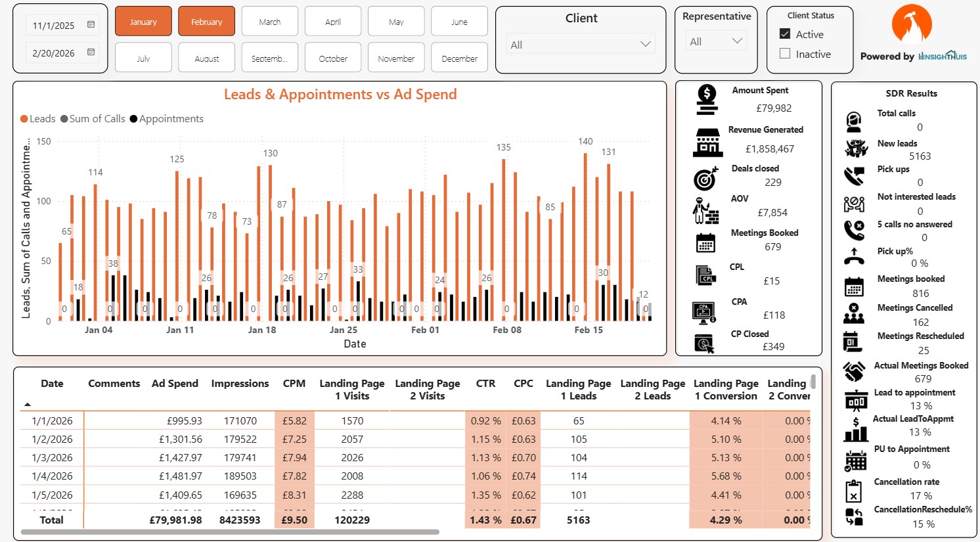
Task: Deselect the January month button
Action: (x=143, y=21)
